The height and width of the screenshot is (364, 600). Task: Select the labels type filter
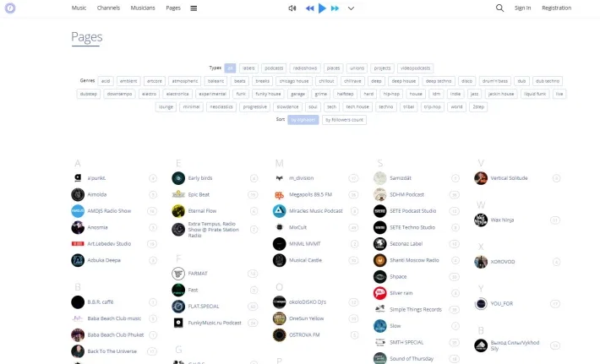pos(248,68)
